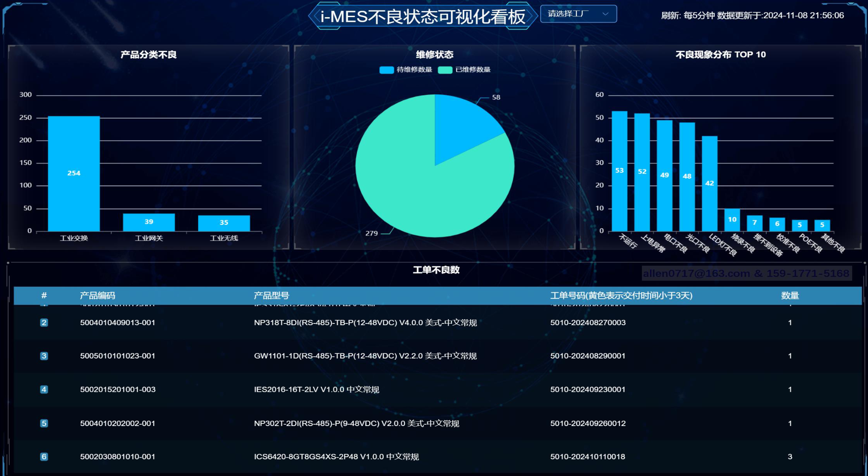Toggle the 待维修数量 legend item
This screenshot has width=868, height=476.
tap(406, 70)
